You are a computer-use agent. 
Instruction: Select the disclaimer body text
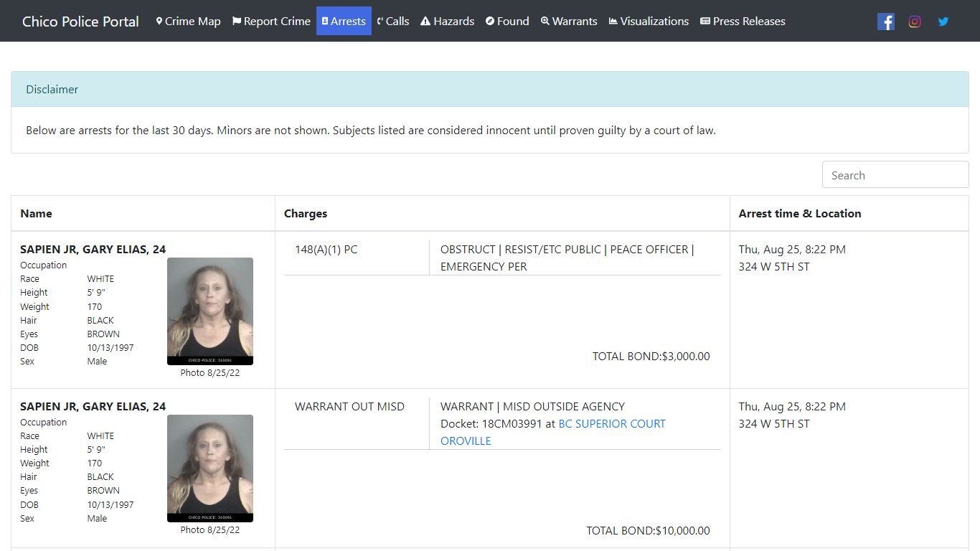[x=371, y=131]
